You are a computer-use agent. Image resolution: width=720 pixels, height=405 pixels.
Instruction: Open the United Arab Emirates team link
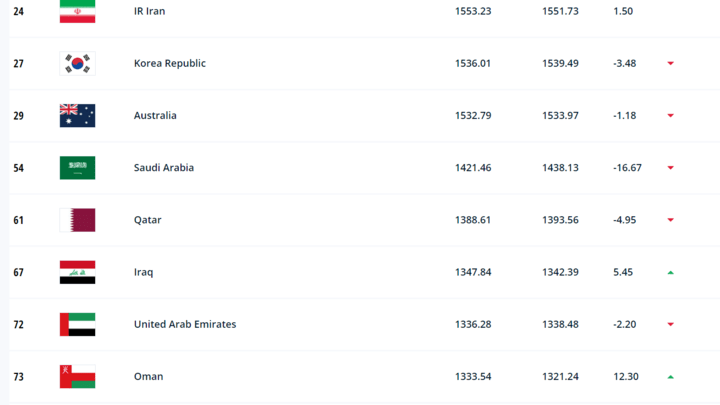(185, 324)
